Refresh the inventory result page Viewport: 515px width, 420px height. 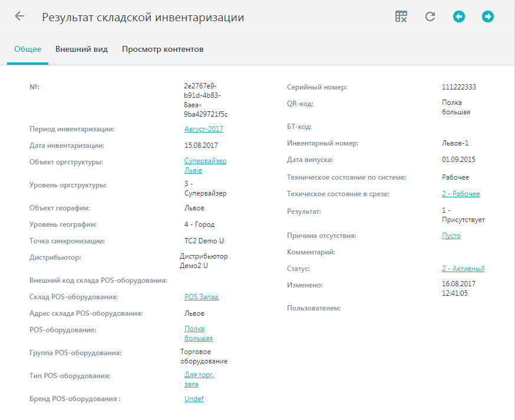pos(430,16)
